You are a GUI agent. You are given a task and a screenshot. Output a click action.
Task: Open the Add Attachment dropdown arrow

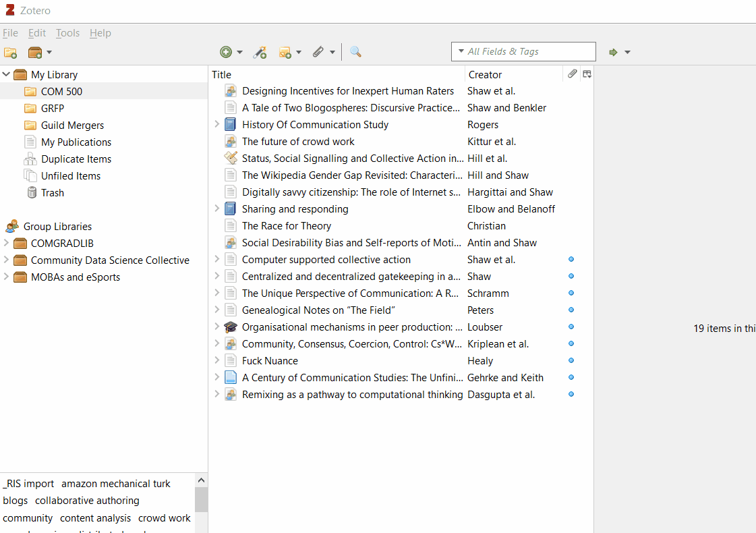click(x=332, y=53)
